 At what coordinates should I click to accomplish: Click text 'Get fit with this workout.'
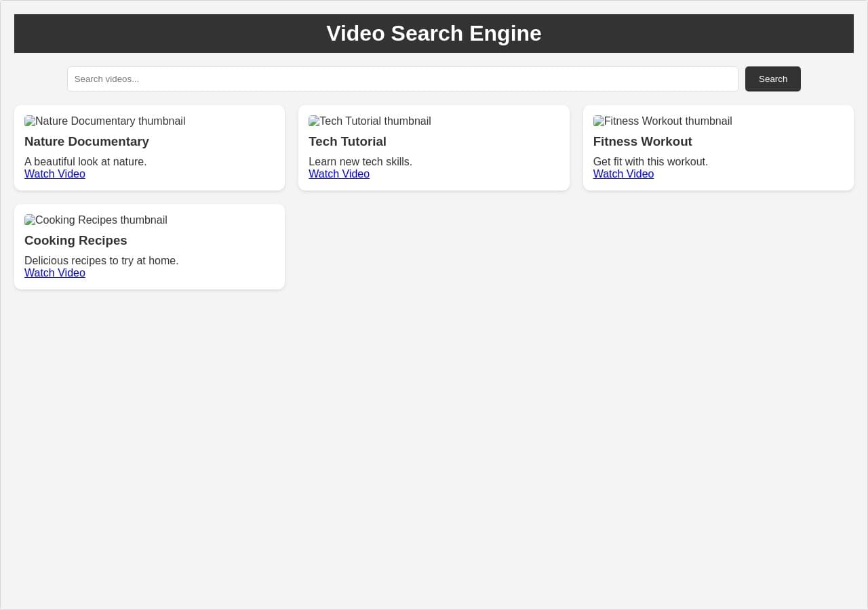pos(650,162)
